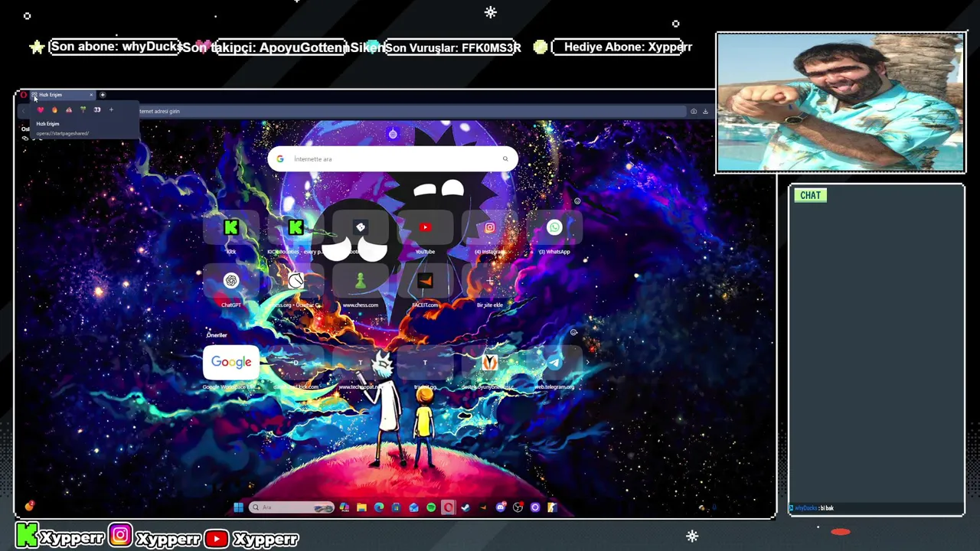Open the Windows Start button
980x551 pixels.
pos(238,507)
